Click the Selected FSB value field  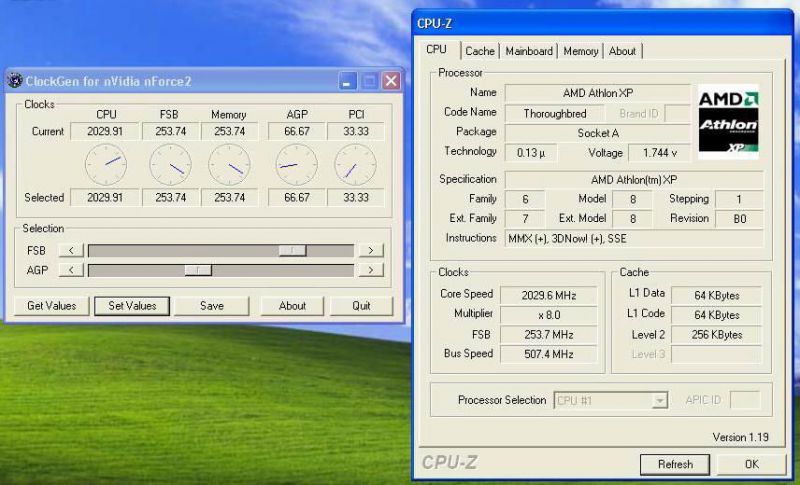tap(170, 197)
